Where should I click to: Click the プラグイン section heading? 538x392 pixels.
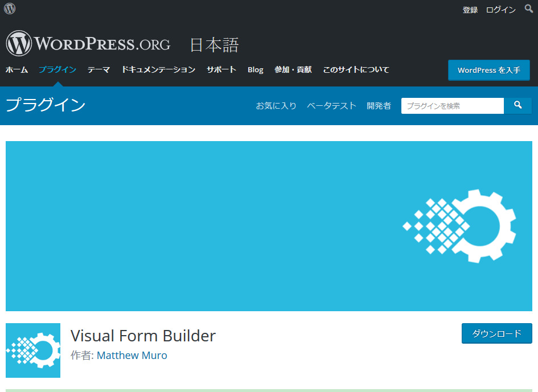tap(46, 105)
